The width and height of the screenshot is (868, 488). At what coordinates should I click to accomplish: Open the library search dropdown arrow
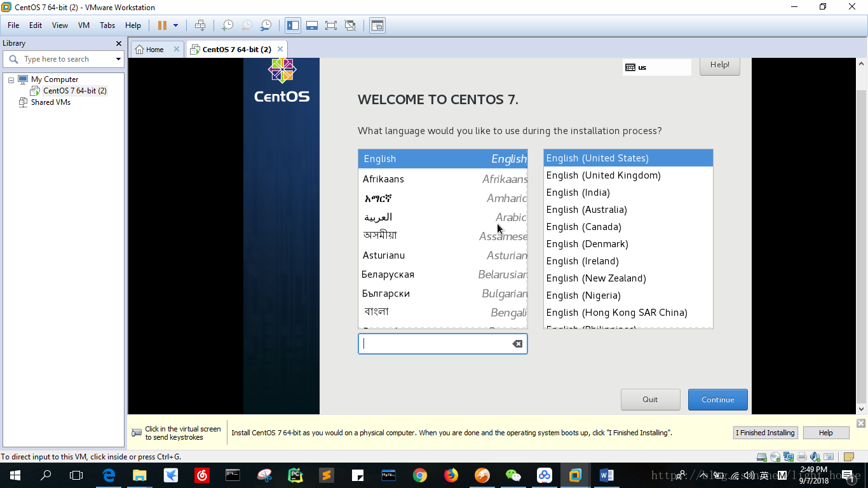118,59
